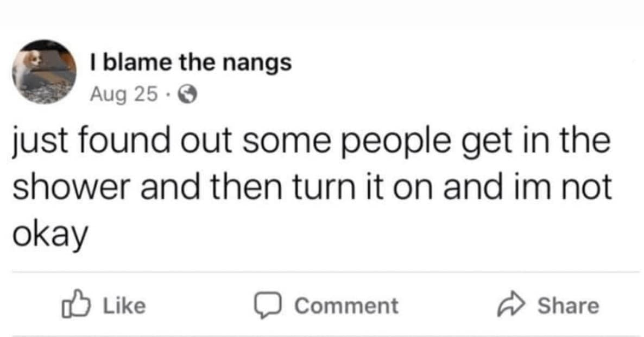Click the Comment speech bubble icon

pyautogui.click(x=267, y=306)
